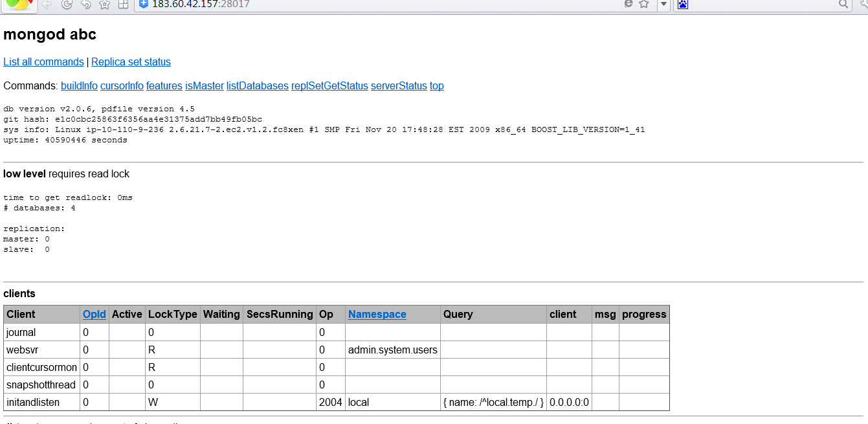Click the 'admin.system.users' namespace cell
The height and width of the screenshot is (424, 868).
click(x=393, y=350)
